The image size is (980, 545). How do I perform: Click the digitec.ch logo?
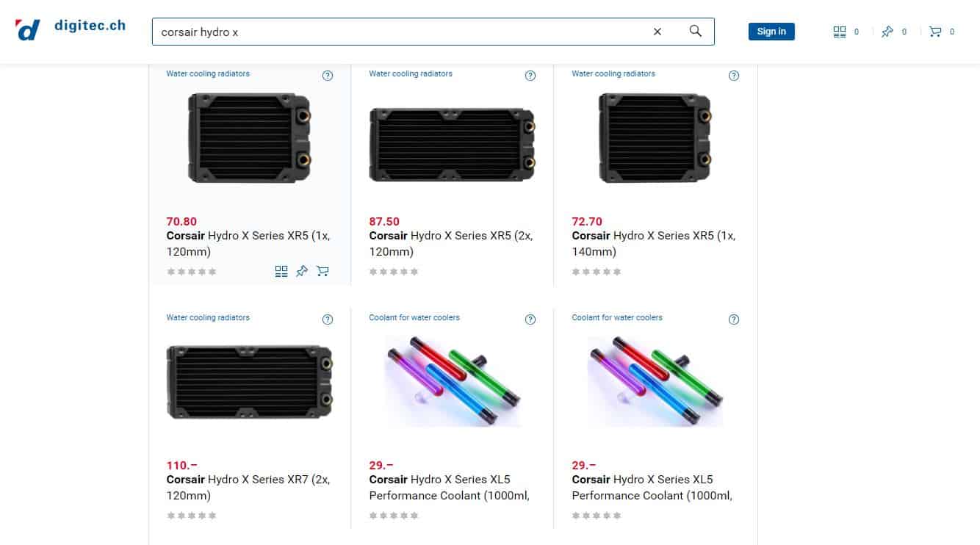pos(71,29)
